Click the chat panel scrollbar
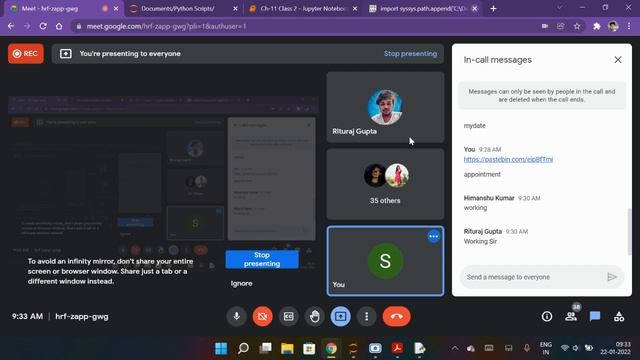The width and height of the screenshot is (640, 360). [x=629, y=231]
